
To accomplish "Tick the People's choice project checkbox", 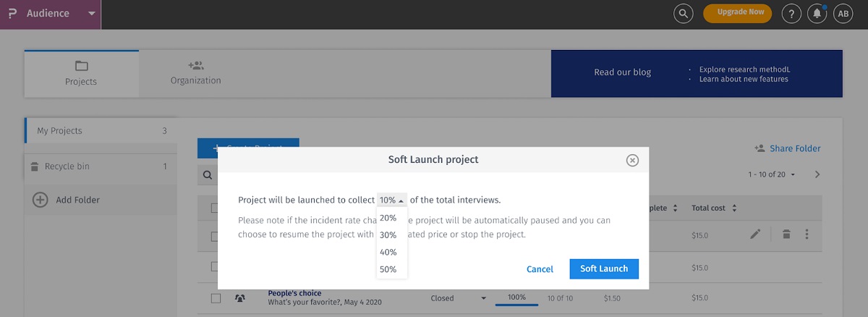I will coord(216,297).
